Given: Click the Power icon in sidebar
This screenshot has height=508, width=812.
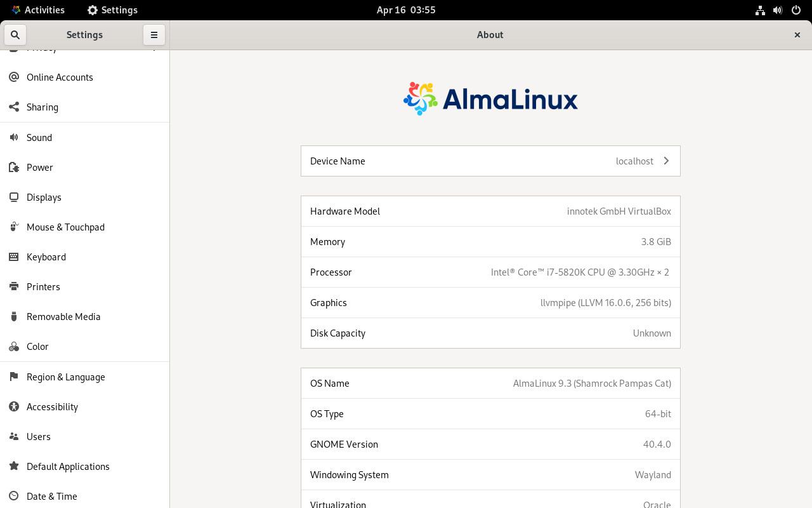Looking at the screenshot, I should [14, 168].
